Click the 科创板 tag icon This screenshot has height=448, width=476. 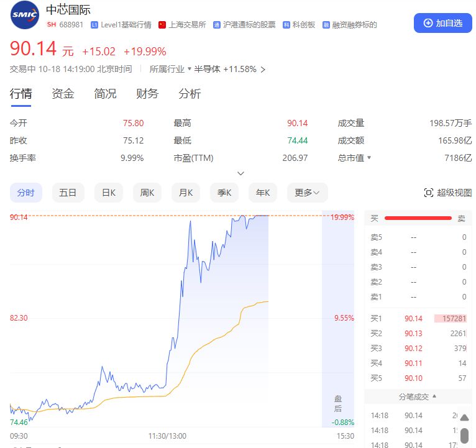[x=286, y=25]
